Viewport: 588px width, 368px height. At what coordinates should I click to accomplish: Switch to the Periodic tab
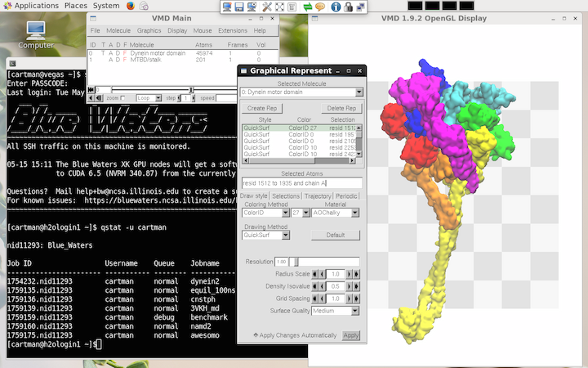346,196
